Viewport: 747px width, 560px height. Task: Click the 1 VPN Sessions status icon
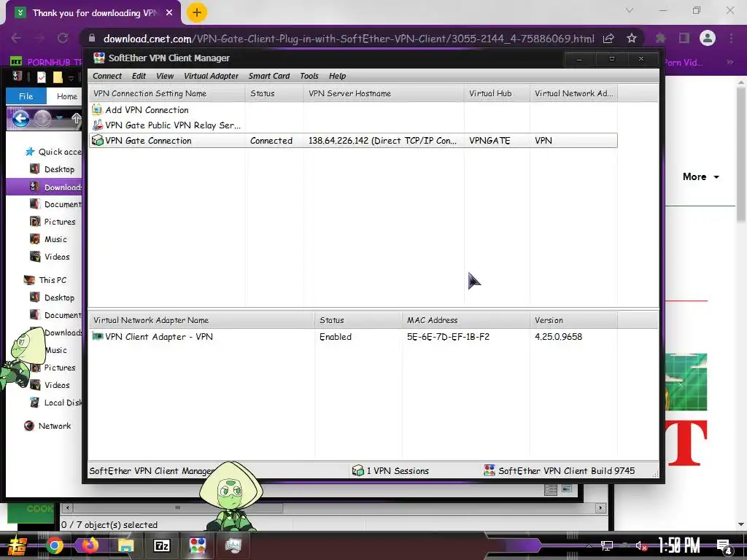357,470
